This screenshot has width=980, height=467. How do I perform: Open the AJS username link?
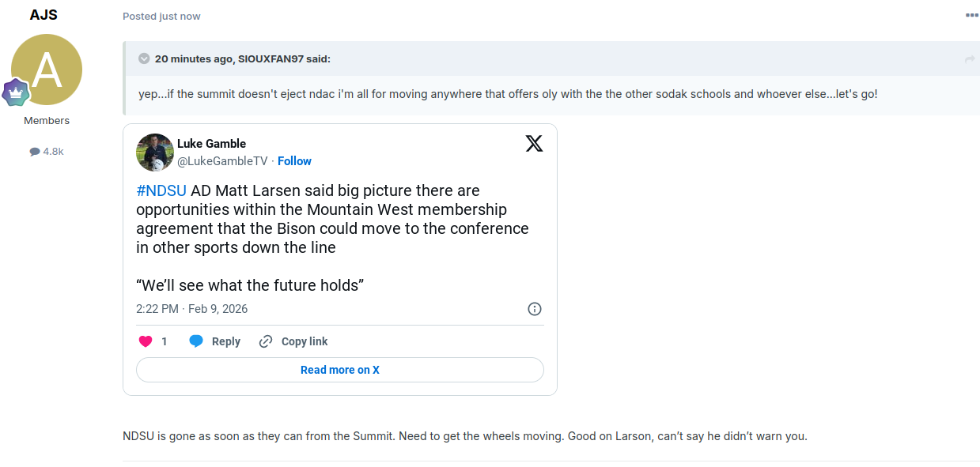click(44, 15)
